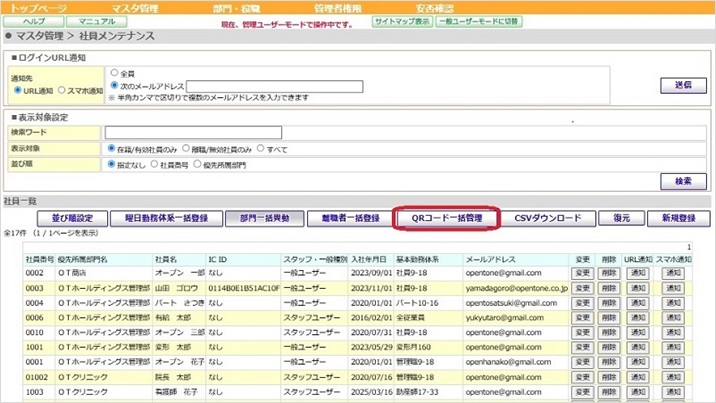Click email openhanako@gmail.com
The image size is (716, 403).
tap(508, 362)
